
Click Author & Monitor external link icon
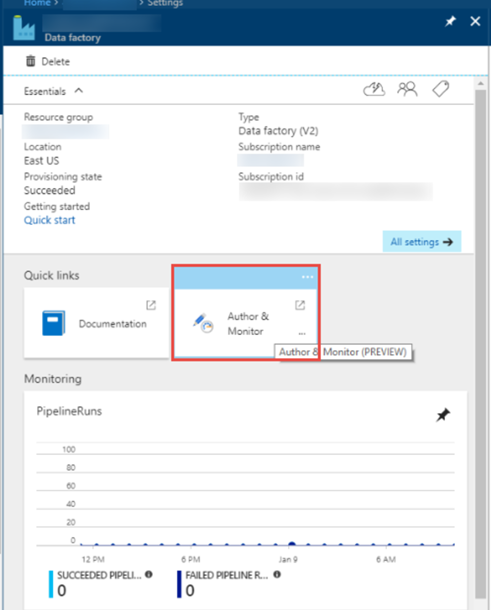(x=300, y=305)
